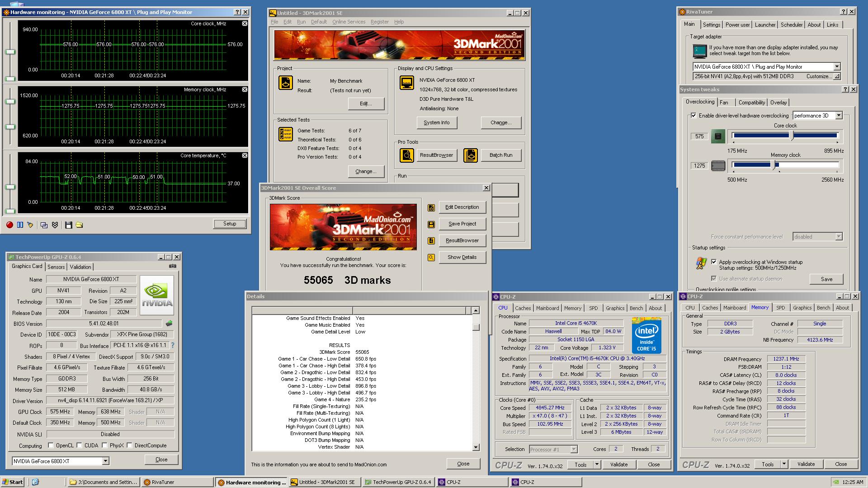
Task: Click the RivaTuner Customize triangle button
Action: 837,76
